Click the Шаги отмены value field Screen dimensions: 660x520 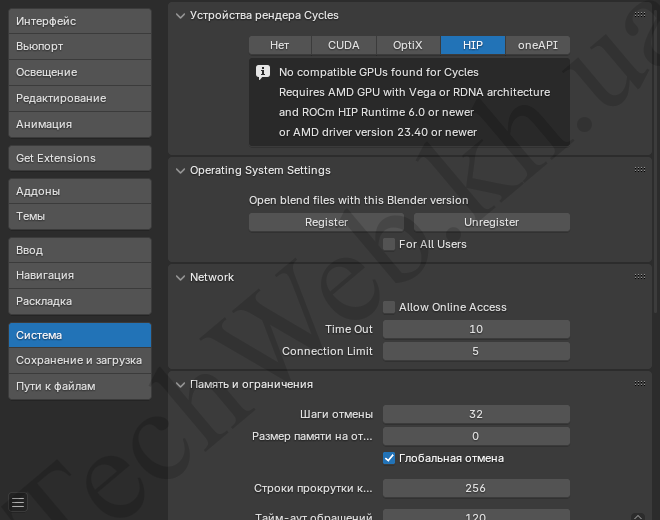(x=476, y=414)
